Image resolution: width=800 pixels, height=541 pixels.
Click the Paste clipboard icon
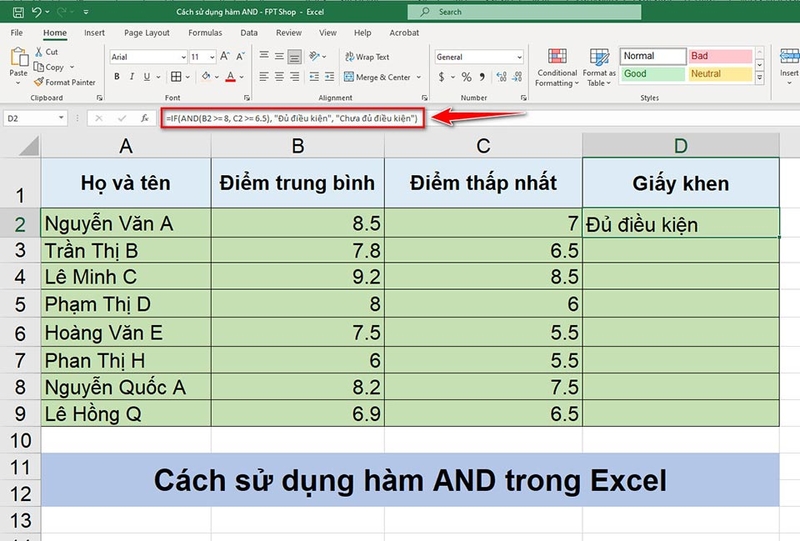coord(19,57)
